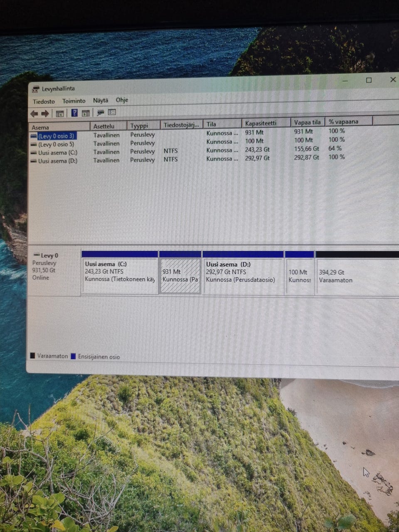
Task: Sort by the Asettelu column header
Action: (x=109, y=126)
